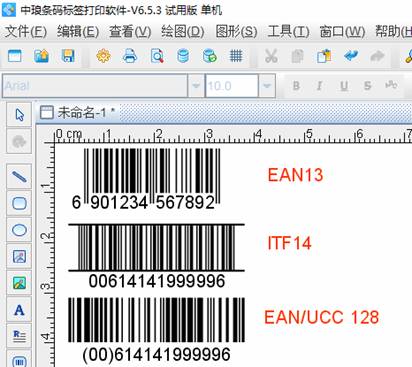Open the Print preview icon

(x=157, y=56)
